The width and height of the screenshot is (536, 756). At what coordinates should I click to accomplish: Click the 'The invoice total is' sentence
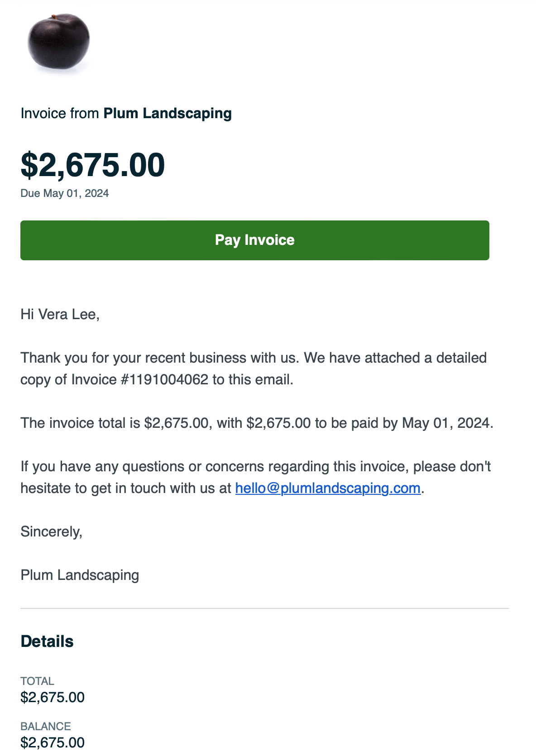[x=256, y=423]
